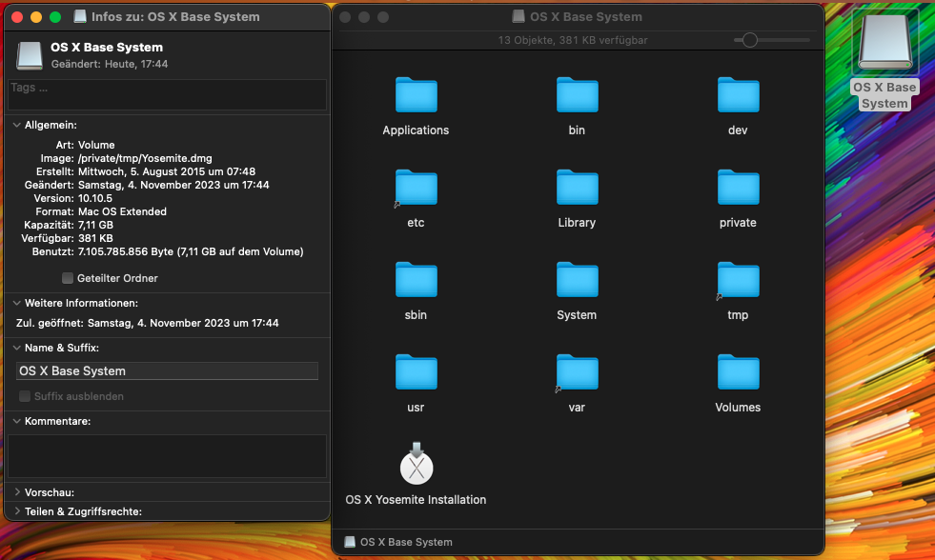This screenshot has width=935, height=560.
Task: Select the System folder icon
Action: pos(577,280)
